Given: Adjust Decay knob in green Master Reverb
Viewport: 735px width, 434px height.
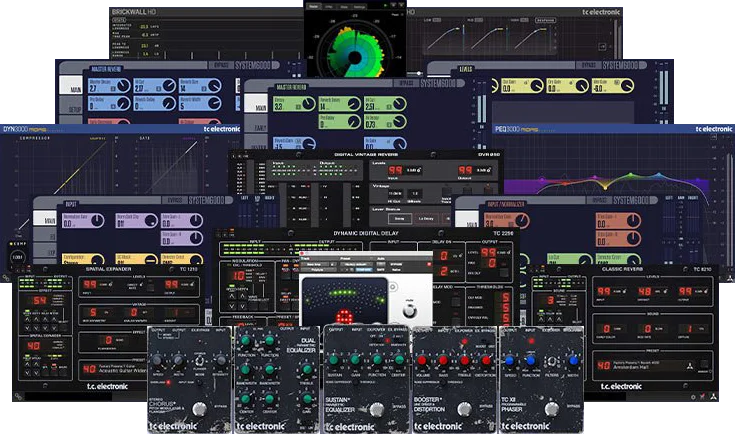Looking at the screenshot, I should (308, 104).
